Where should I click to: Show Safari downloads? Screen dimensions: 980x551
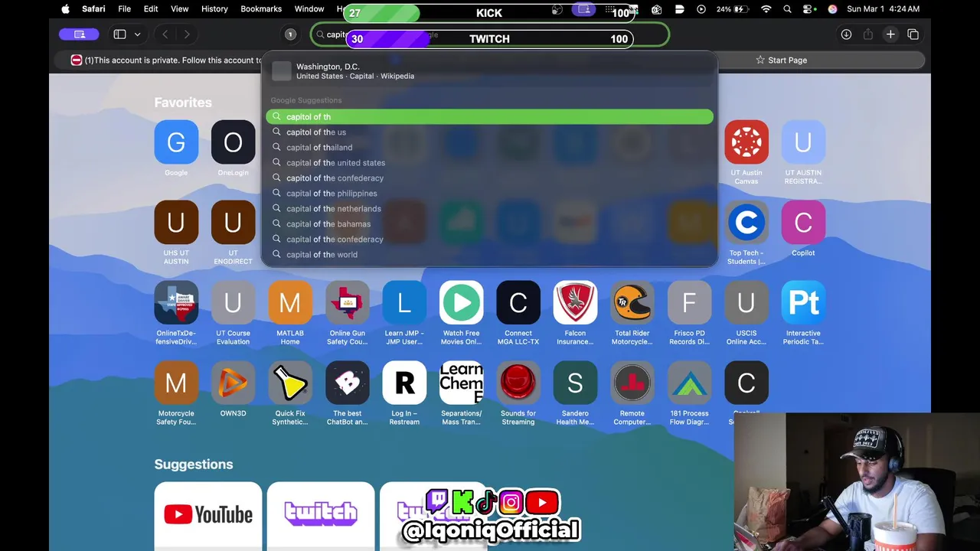pyautogui.click(x=846, y=34)
